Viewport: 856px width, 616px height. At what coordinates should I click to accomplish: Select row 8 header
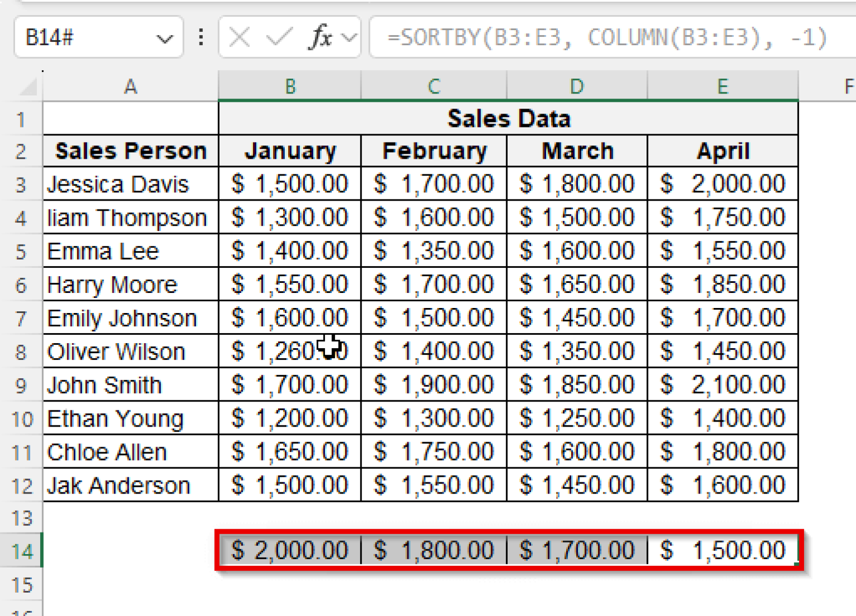click(21, 351)
